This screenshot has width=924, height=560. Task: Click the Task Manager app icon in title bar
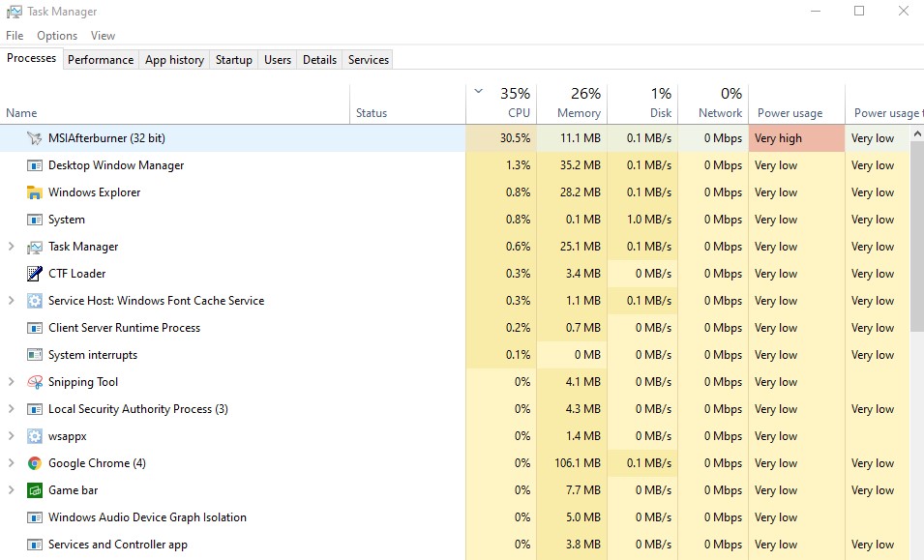pyautogui.click(x=15, y=12)
